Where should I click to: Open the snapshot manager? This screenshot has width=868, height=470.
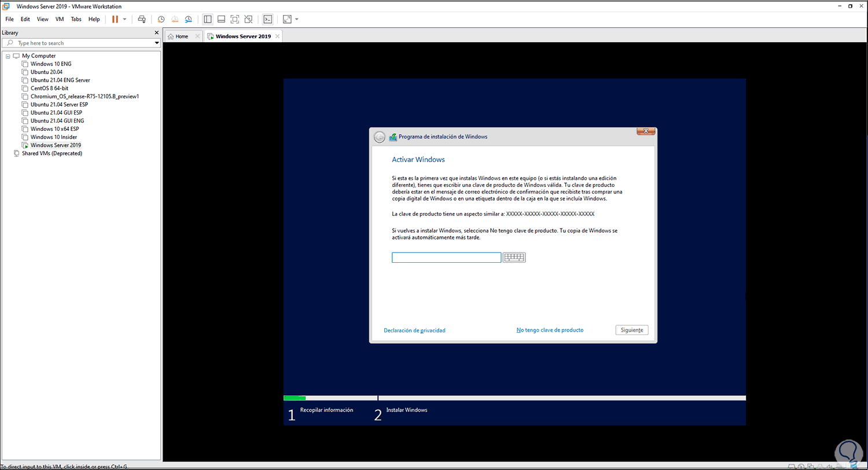coord(188,19)
